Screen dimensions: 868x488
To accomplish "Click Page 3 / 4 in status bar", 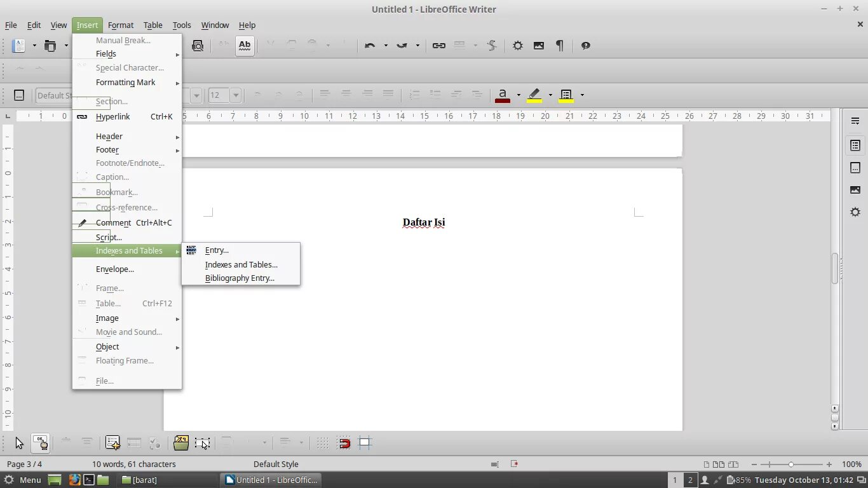I will (x=25, y=464).
